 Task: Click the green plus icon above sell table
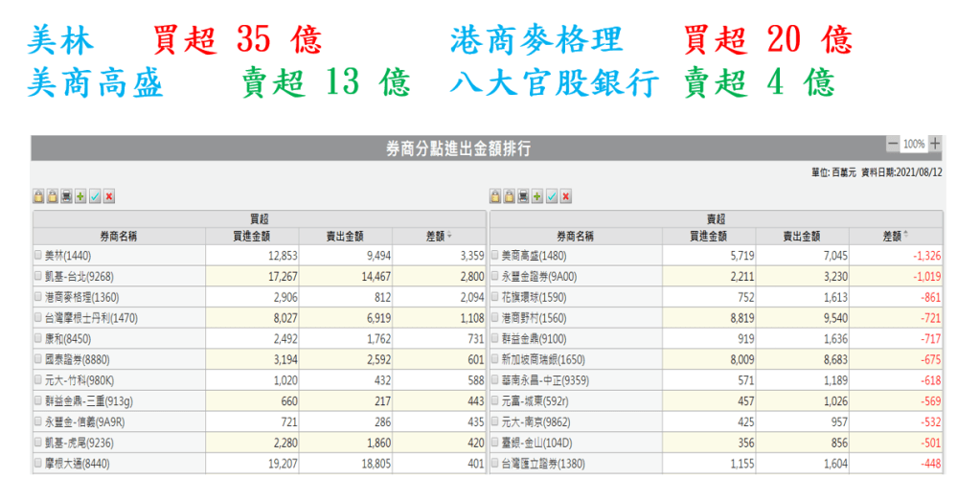point(537,196)
